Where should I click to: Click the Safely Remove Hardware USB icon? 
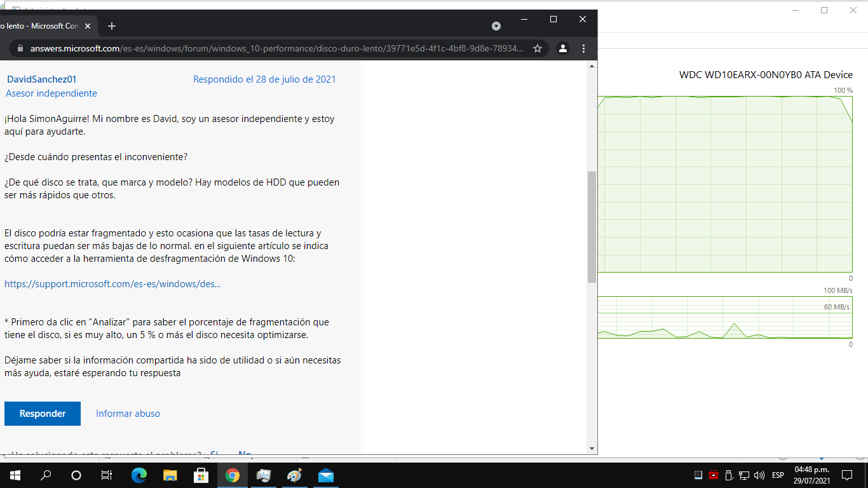pos(729,475)
